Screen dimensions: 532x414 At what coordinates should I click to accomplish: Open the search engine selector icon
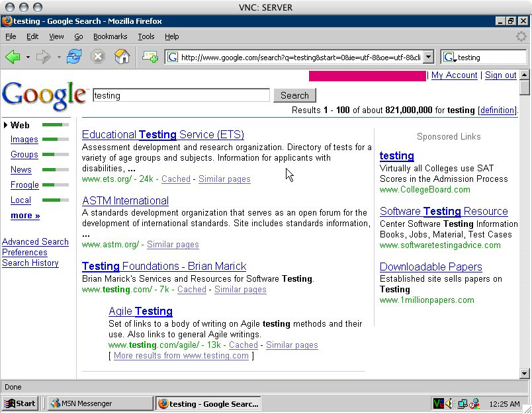(449, 57)
